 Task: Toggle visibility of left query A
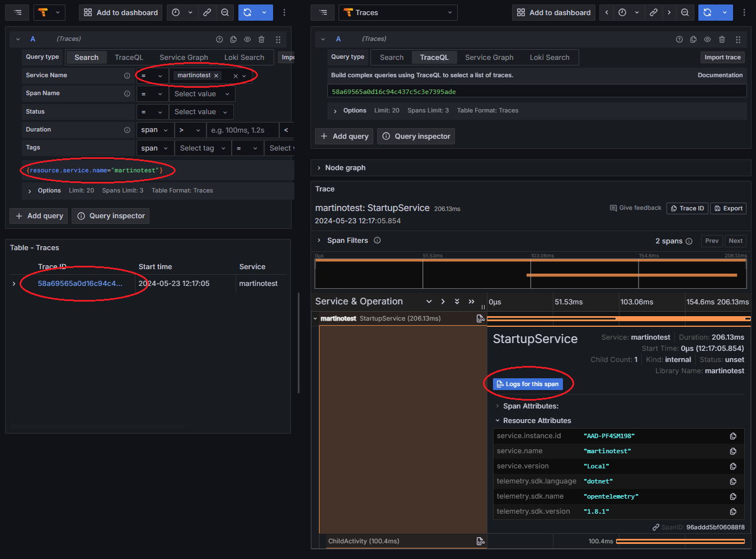(247, 39)
